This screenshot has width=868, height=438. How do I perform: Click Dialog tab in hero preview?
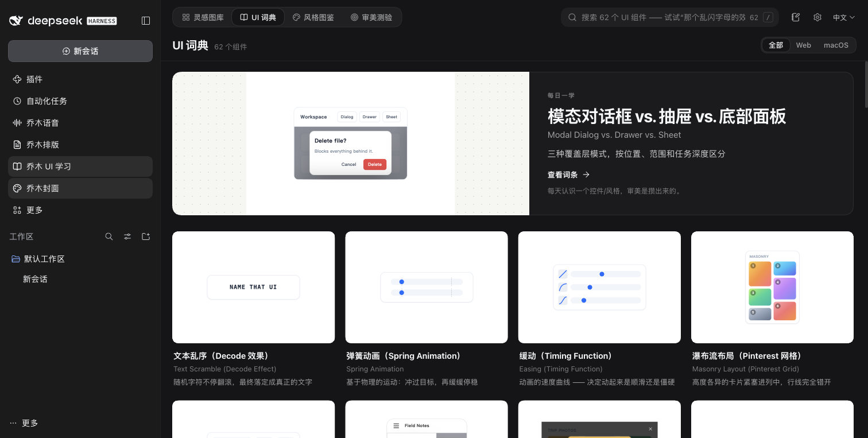pyautogui.click(x=347, y=117)
